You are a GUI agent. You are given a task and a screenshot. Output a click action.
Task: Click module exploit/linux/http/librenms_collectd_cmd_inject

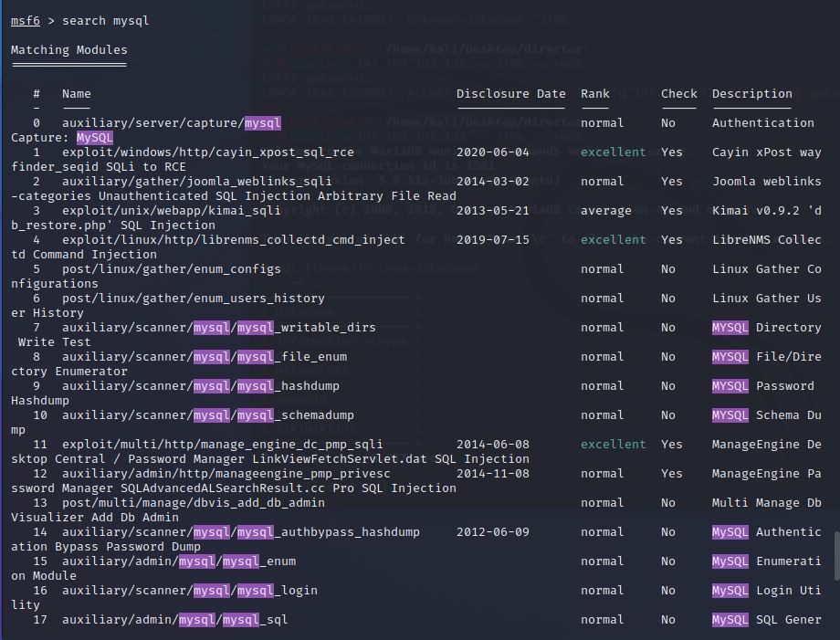click(x=234, y=240)
